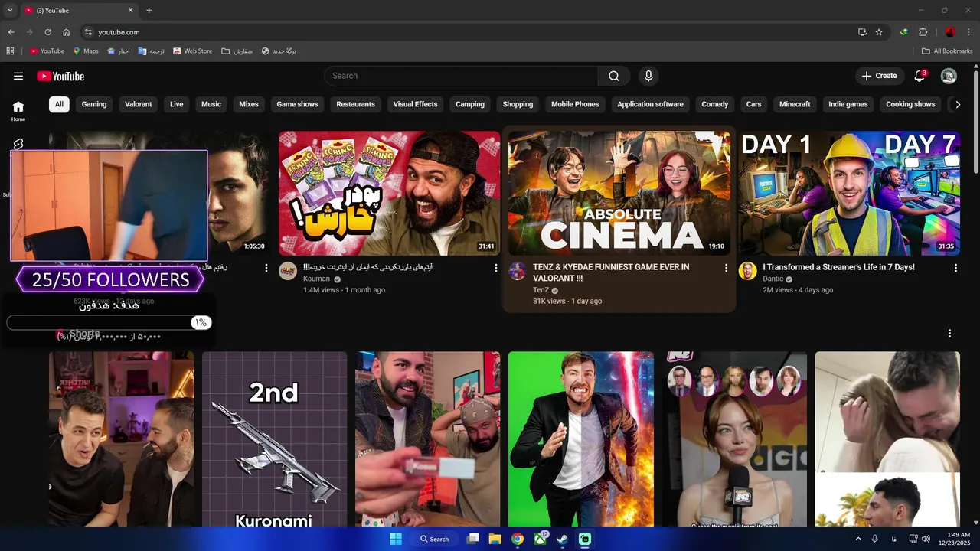
Task: Open the Shorts shelf options menu
Action: [x=949, y=334]
